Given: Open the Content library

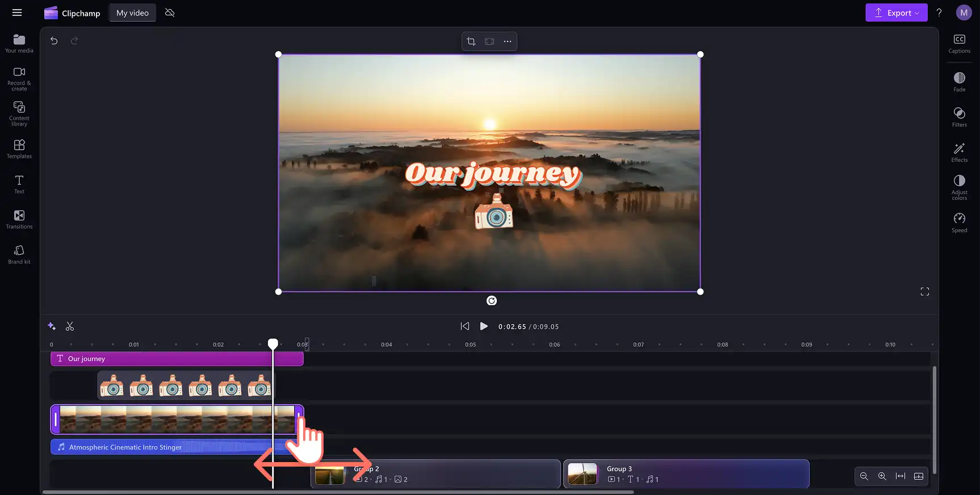Looking at the screenshot, I should (x=19, y=114).
